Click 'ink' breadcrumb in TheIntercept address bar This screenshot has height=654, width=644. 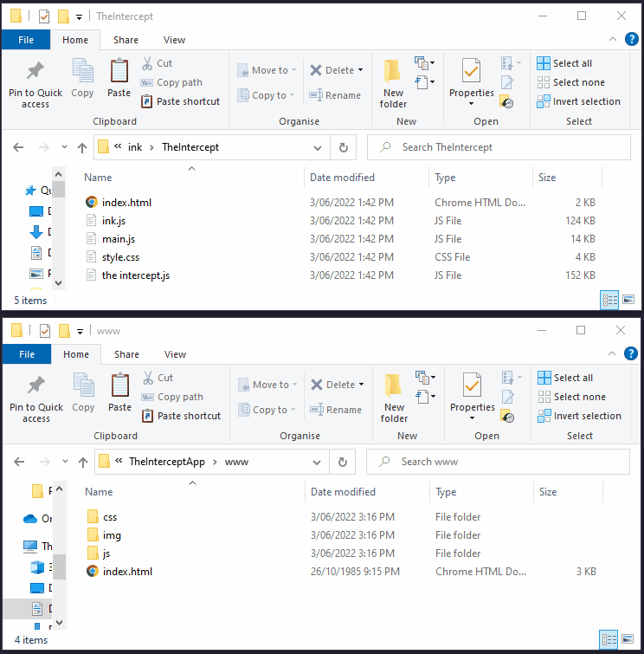pyautogui.click(x=135, y=147)
